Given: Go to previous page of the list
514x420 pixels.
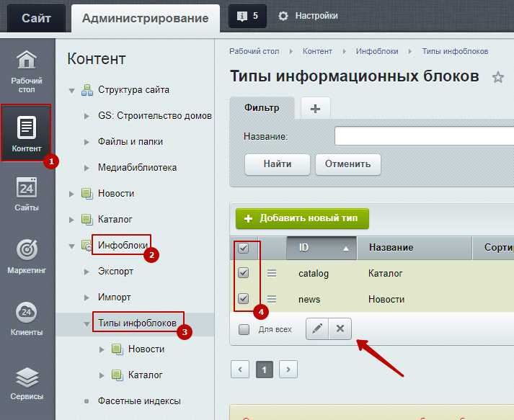Looking at the screenshot, I should pyautogui.click(x=240, y=370).
